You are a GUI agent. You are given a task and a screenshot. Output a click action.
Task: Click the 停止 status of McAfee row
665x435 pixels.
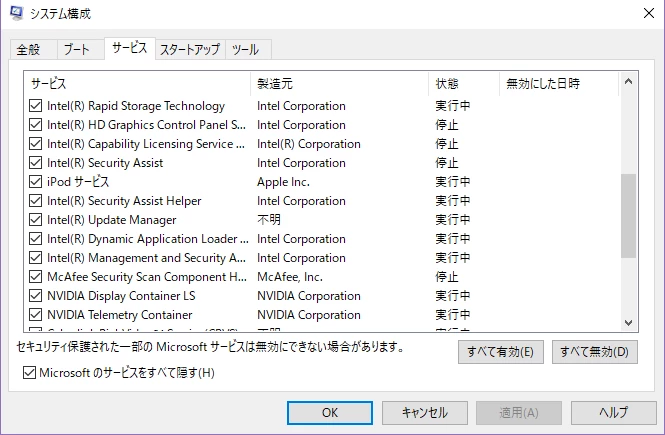coord(447,277)
